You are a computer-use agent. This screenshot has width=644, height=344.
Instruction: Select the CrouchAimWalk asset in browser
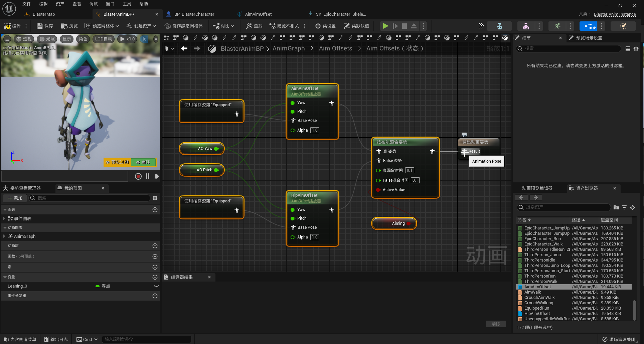pos(574,298)
